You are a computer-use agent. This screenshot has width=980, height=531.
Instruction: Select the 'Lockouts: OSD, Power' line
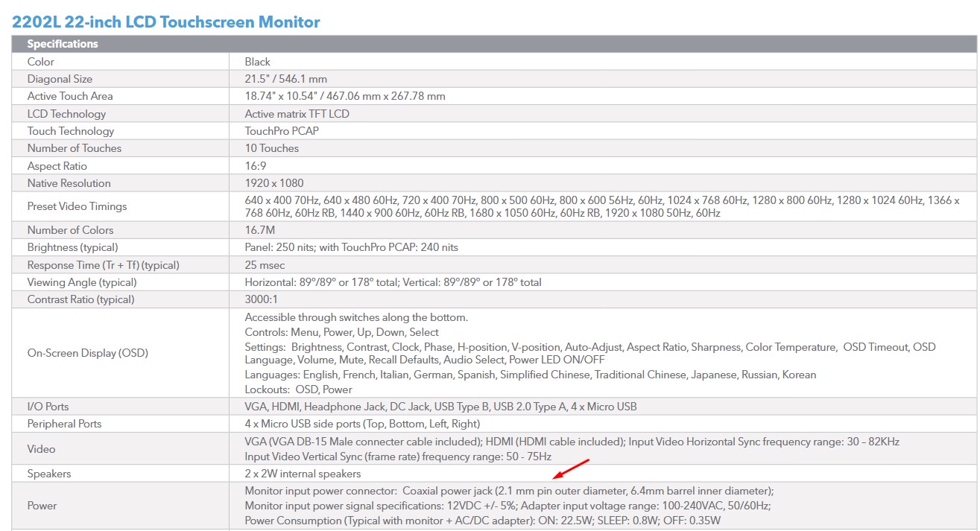[x=299, y=389]
